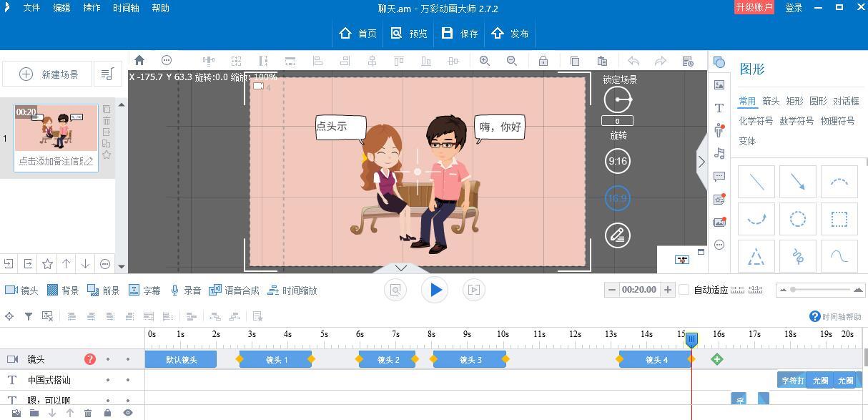The width and height of the screenshot is (868, 420).
Task: Switch to 化学符号 shape tab
Action: (x=756, y=121)
